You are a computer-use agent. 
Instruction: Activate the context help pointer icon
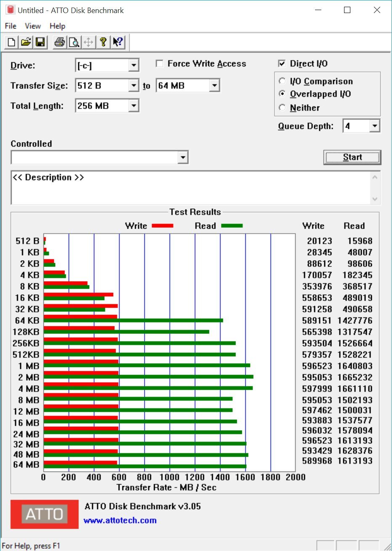117,42
